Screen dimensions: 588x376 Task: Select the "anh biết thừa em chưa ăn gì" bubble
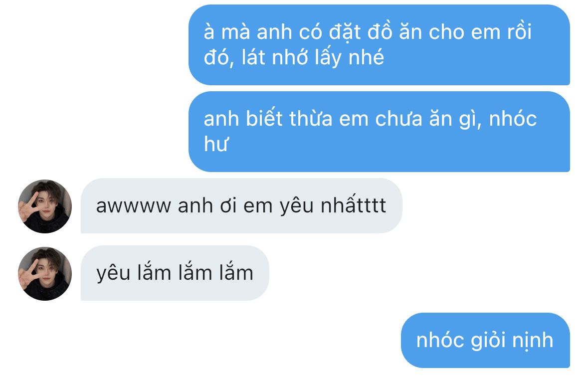tap(379, 132)
